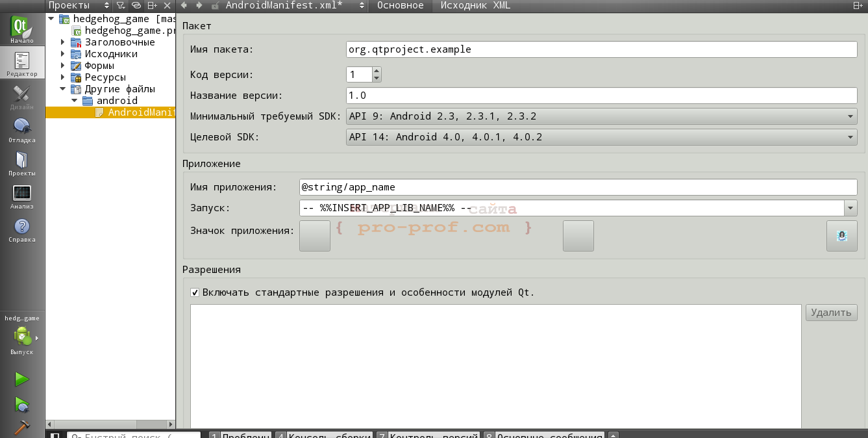868x438 pixels.
Task: Open the Справка help mode
Action: click(22, 229)
